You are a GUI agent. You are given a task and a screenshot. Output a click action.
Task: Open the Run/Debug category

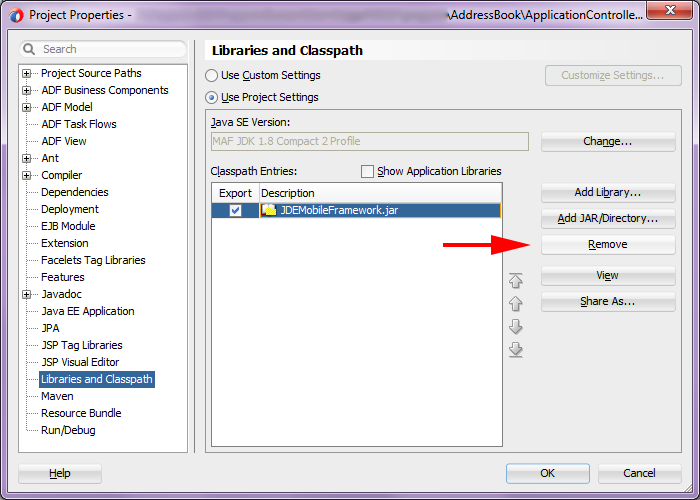point(68,430)
